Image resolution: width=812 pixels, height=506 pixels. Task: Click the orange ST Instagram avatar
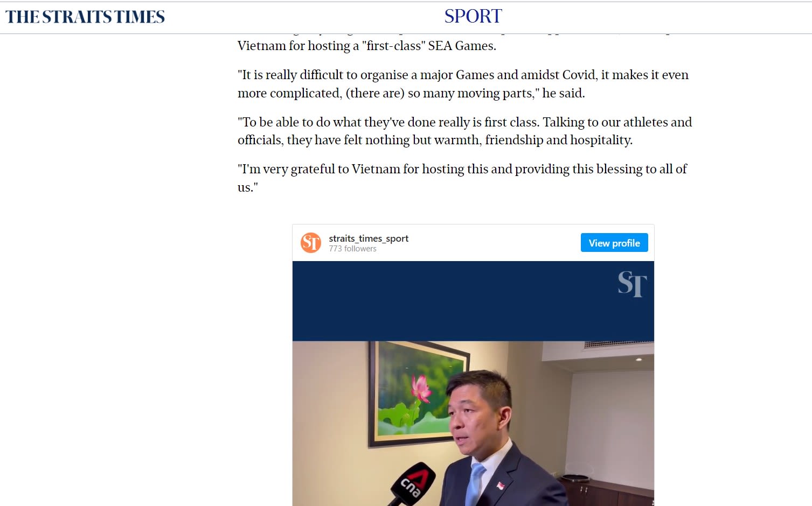point(311,243)
